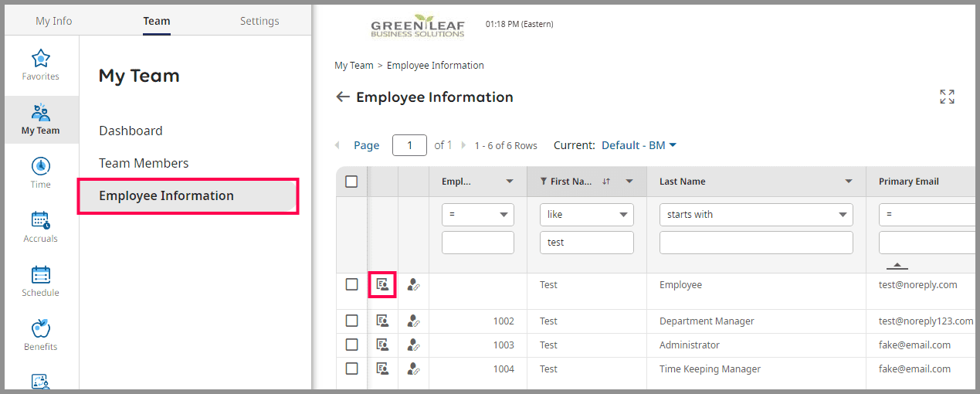980x394 pixels.
Task: Collapse filter row with small up arrow
Action: point(897,266)
